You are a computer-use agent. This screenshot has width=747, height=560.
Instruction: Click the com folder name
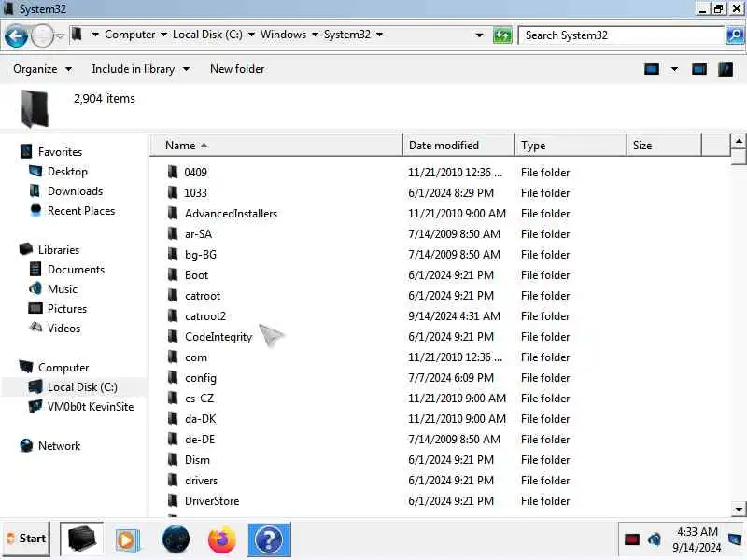196,357
